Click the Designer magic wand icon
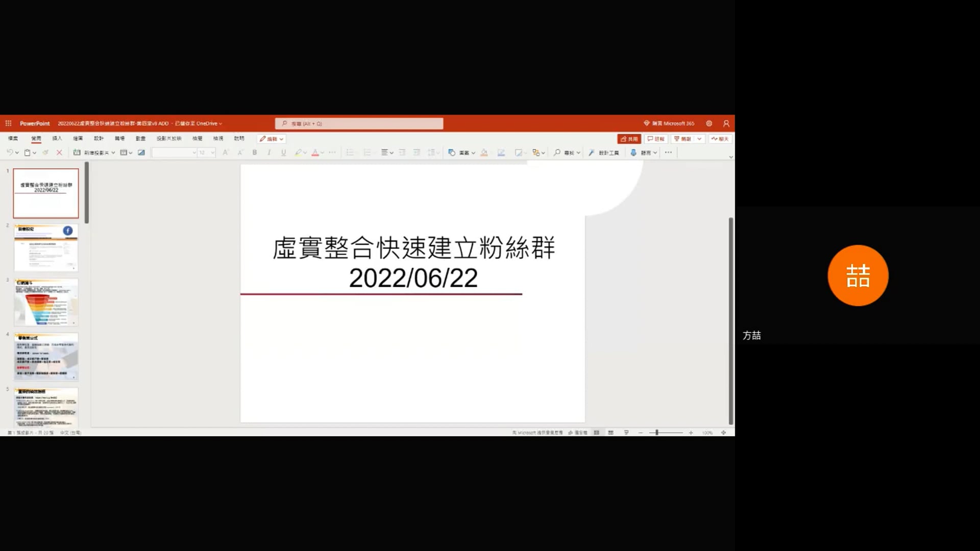Viewport: 980px width, 551px height. pyautogui.click(x=592, y=153)
